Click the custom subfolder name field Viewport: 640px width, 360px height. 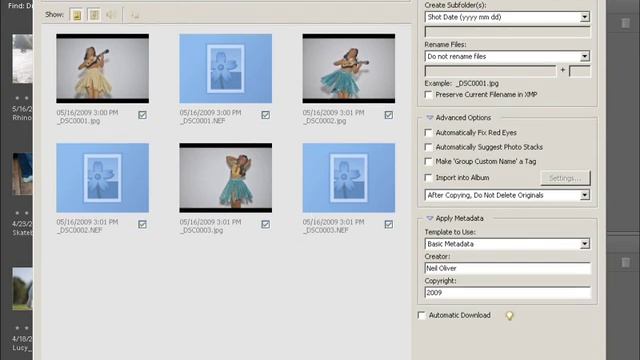[x=507, y=32]
